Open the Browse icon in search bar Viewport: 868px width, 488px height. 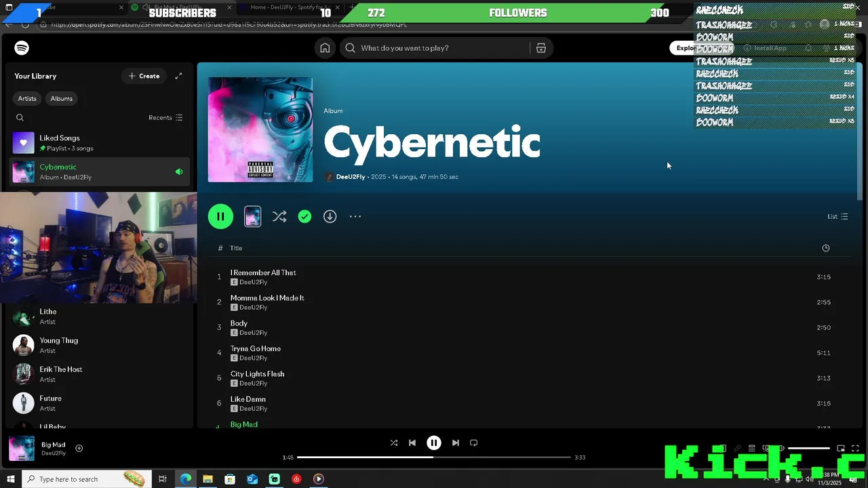[x=541, y=48]
